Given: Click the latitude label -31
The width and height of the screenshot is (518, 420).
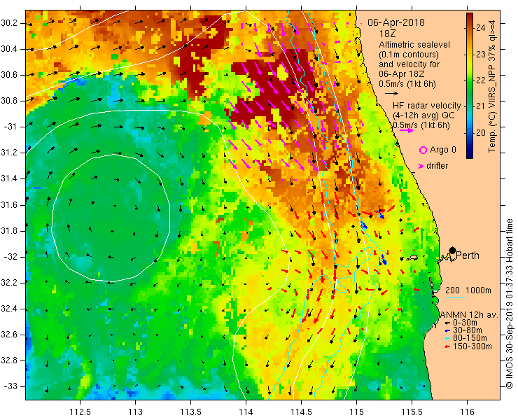Looking at the screenshot, I should coord(12,127).
